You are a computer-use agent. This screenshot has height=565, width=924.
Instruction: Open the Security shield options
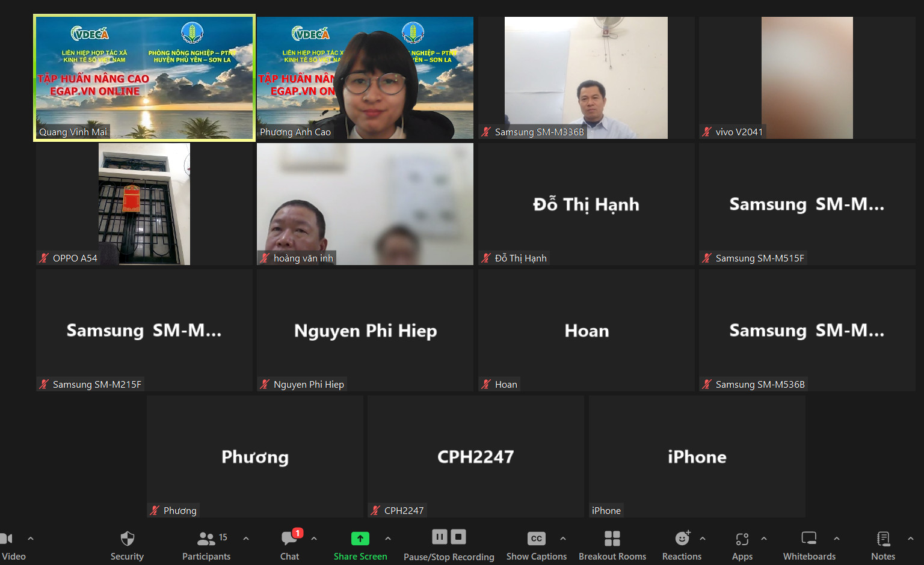[127, 539]
